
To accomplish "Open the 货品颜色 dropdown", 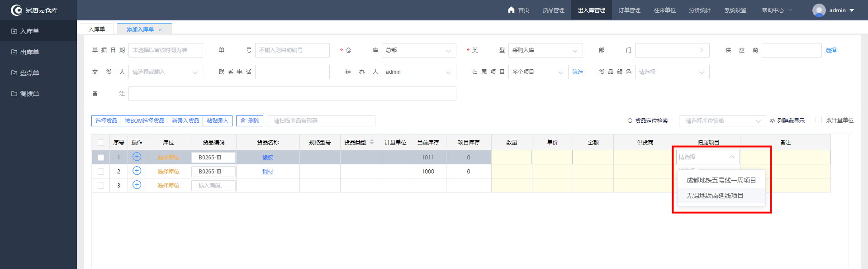I will [x=672, y=72].
